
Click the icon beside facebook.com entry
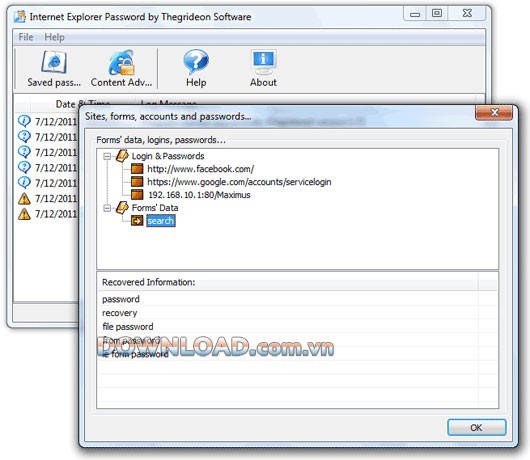pyautogui.click(x=137, y=169)
